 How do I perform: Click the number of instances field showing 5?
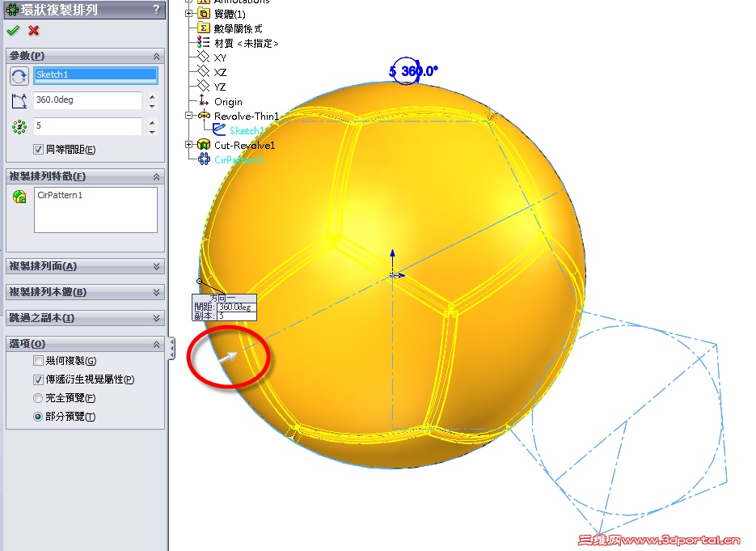pyautogui.click(x=88, y=126)
